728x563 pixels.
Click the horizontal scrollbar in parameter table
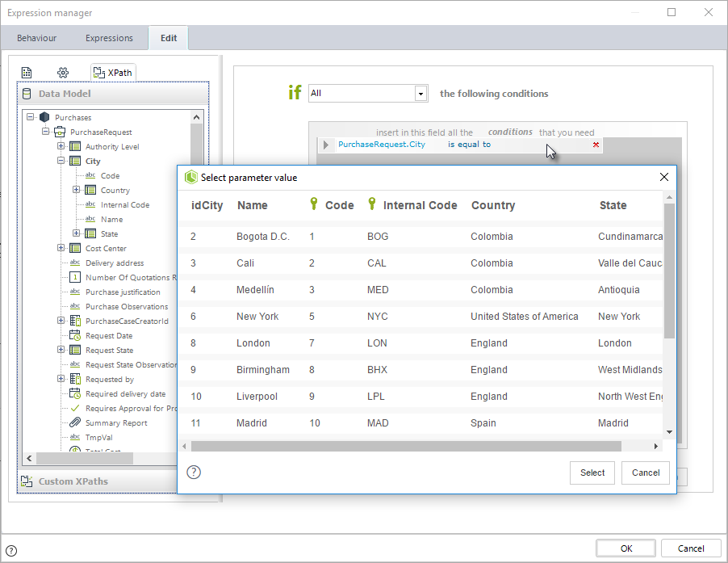click(x=406, y=447)
